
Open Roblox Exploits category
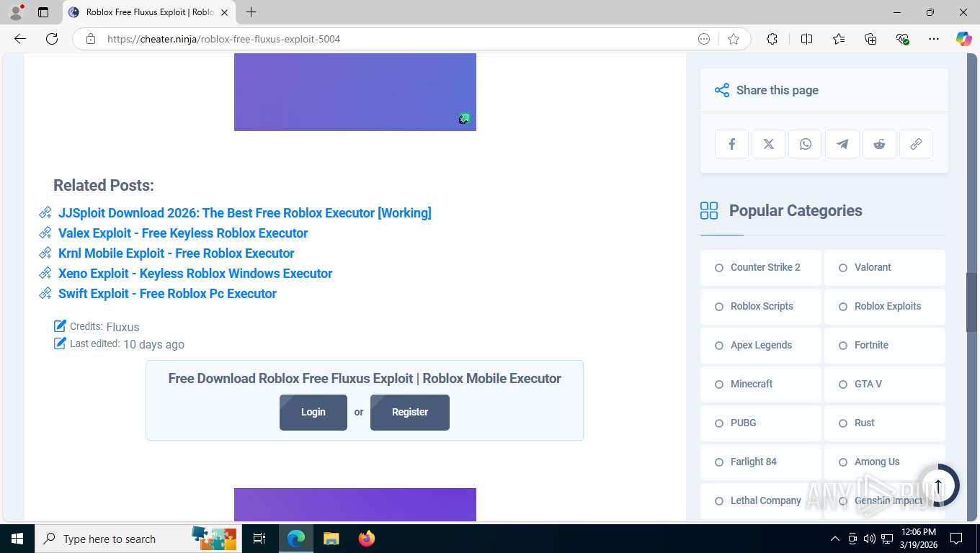[x=885, y=307]
